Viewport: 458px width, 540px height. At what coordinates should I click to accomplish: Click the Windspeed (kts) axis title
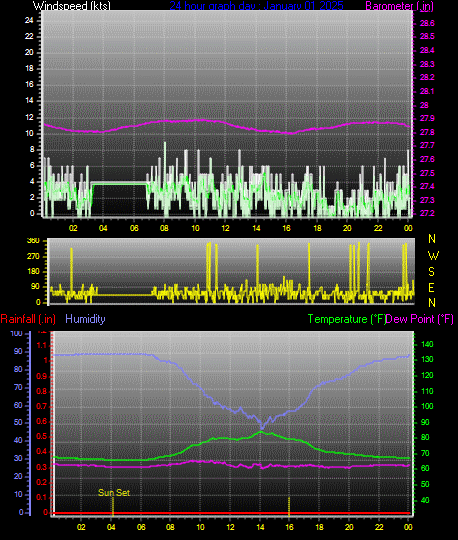(x=72, y=6)
